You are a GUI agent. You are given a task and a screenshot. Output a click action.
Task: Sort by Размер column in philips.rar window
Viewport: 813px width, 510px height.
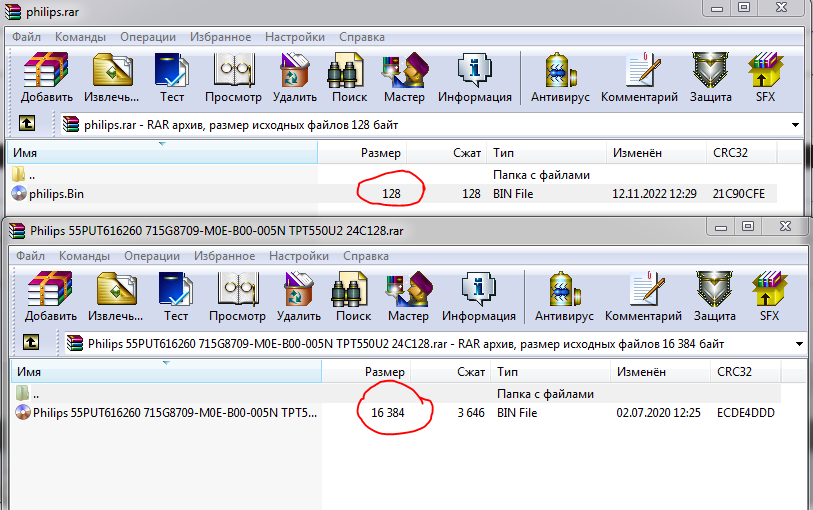click(362, 153)
